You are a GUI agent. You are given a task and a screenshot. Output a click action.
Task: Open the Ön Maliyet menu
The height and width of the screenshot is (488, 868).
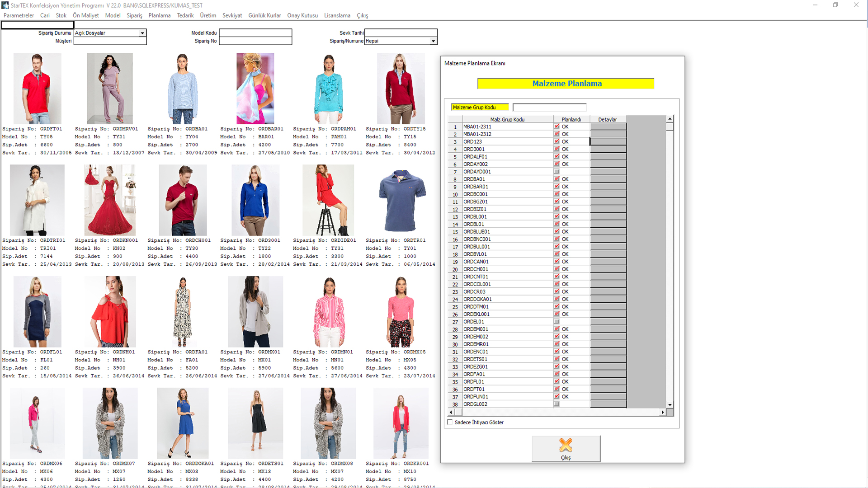click(85, 15)
